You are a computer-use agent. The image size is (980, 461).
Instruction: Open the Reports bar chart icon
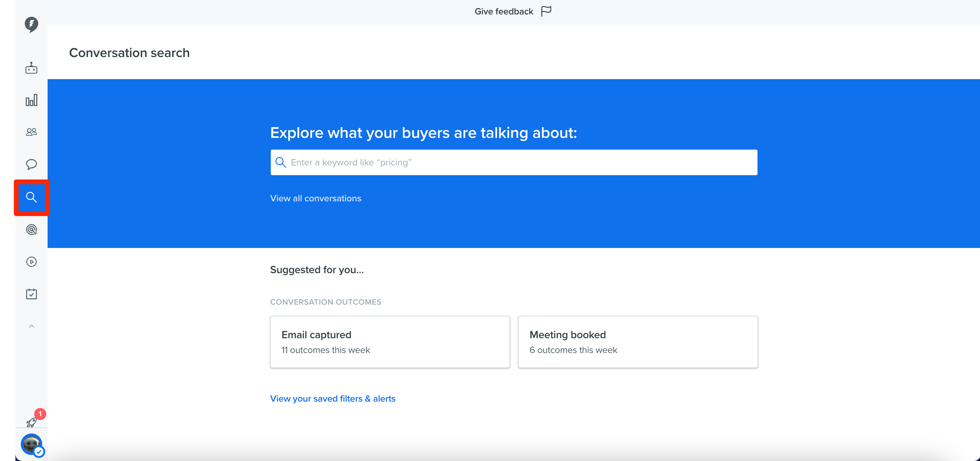[x=31, y=100]
